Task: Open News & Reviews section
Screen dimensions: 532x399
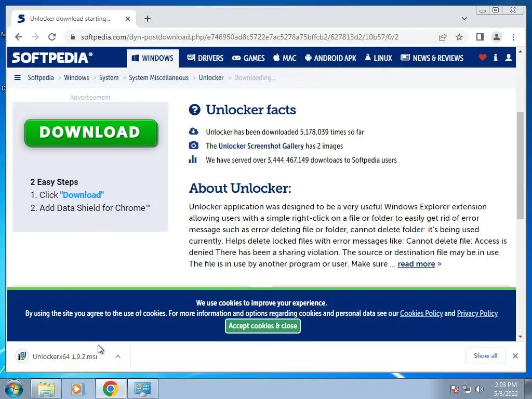Action: click(432, 58)
